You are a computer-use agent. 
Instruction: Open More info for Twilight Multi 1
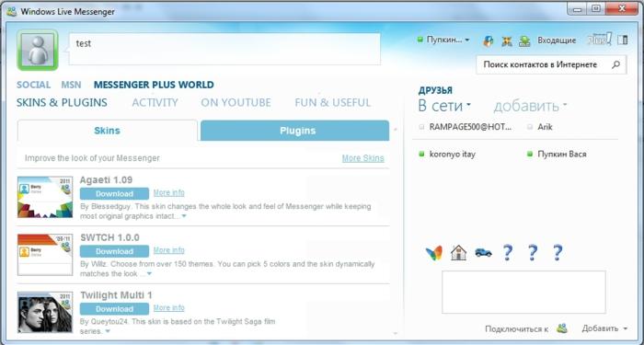tap(168, 307)
